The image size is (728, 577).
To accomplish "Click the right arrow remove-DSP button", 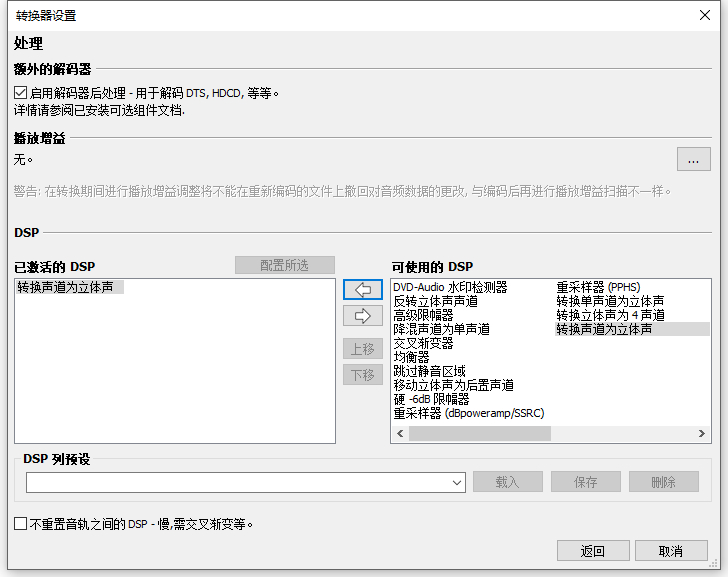I will pyautogui.click(x=363, y=316).
